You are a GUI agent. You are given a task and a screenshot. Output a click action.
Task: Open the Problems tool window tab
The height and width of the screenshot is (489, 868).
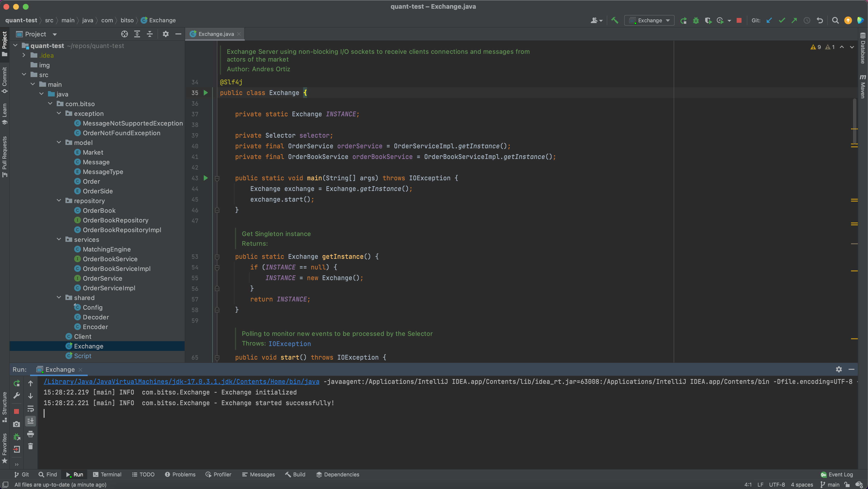pos(180,474)
